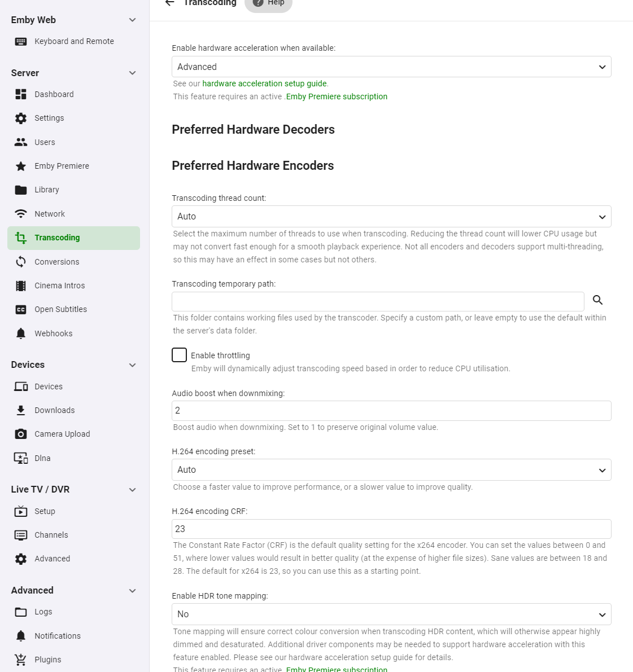
Task: Open the HDR tone mapping dropdown
Action: [x=391, y=614]
